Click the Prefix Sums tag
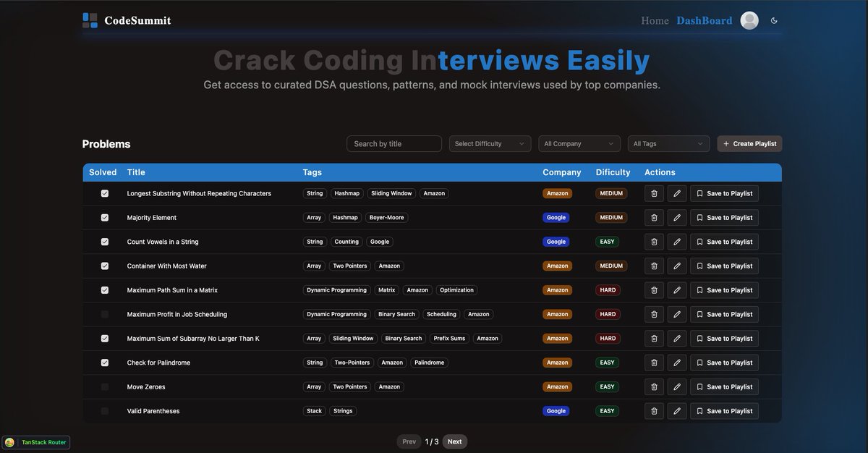 coord(449,339)
